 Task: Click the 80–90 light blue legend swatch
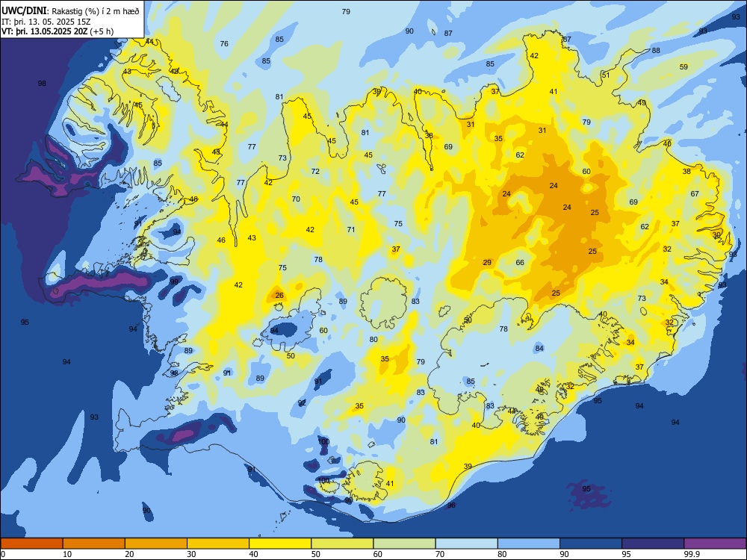click(528, 544)
